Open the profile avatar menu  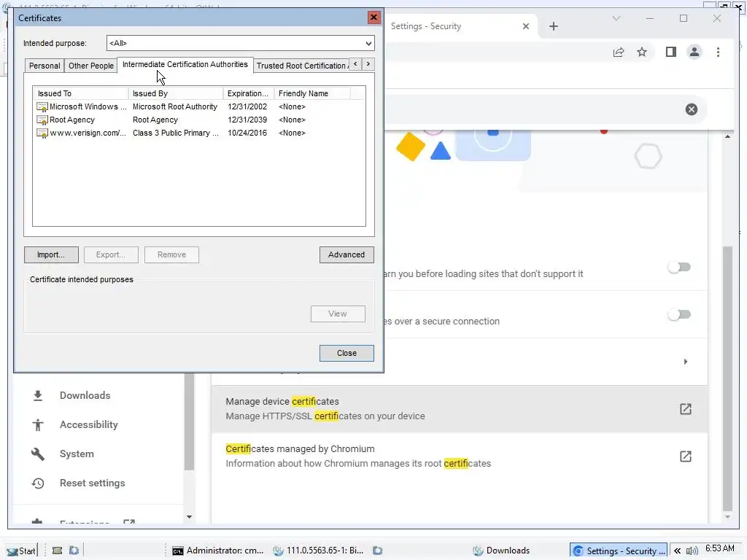(x=694, y=52)
